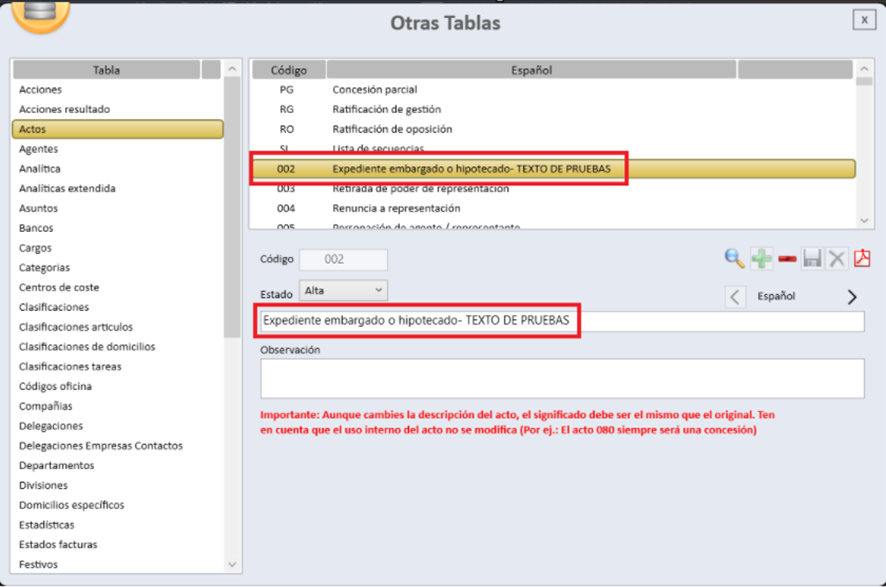
Task: Select Agentes in the Tabla list
Action: point(39,149)
